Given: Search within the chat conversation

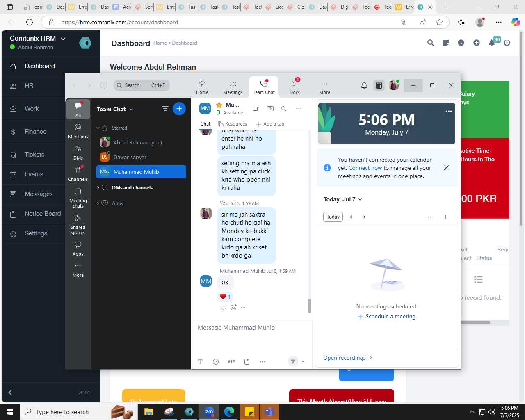Looking at the screenshot, I should point(284,109).
